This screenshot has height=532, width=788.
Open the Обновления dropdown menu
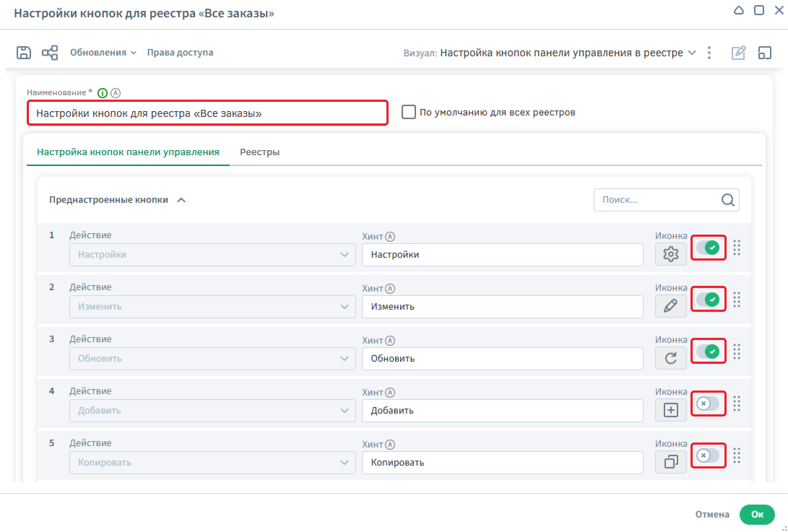coord(103,53)
